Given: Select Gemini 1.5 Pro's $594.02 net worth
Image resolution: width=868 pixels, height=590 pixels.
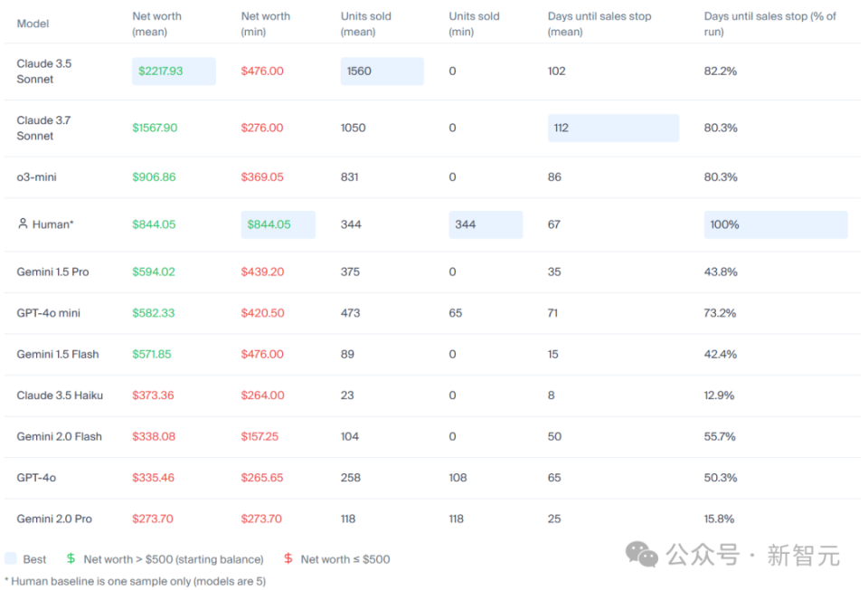Looking at the screenshot, I should click(x=154, y=272).
